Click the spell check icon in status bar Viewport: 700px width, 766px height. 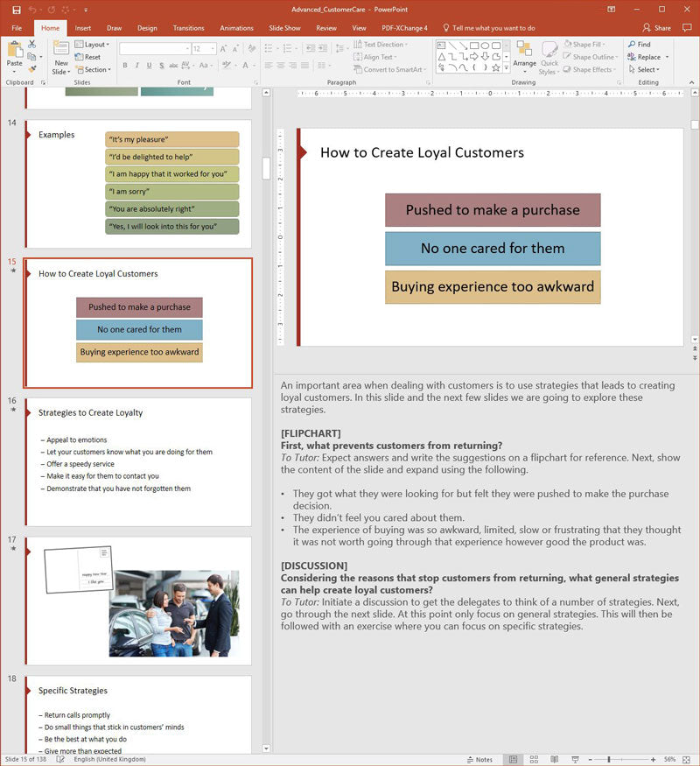(60, 760)
